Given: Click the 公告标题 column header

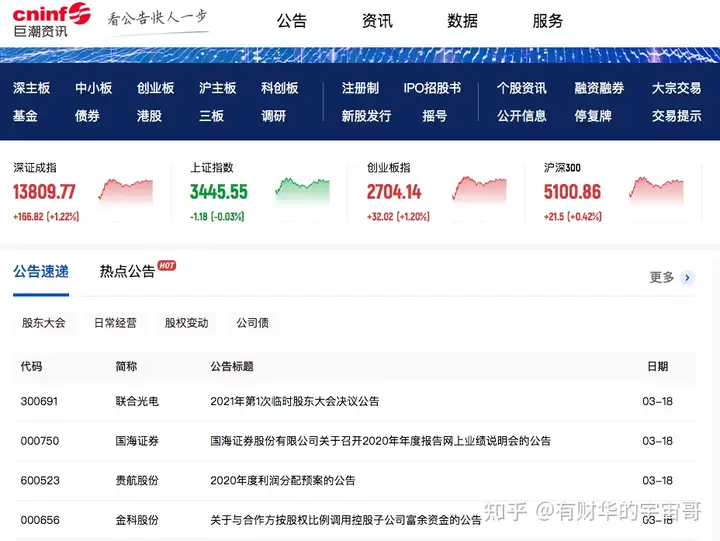Looking at the screenshot, I should [232, 366].
